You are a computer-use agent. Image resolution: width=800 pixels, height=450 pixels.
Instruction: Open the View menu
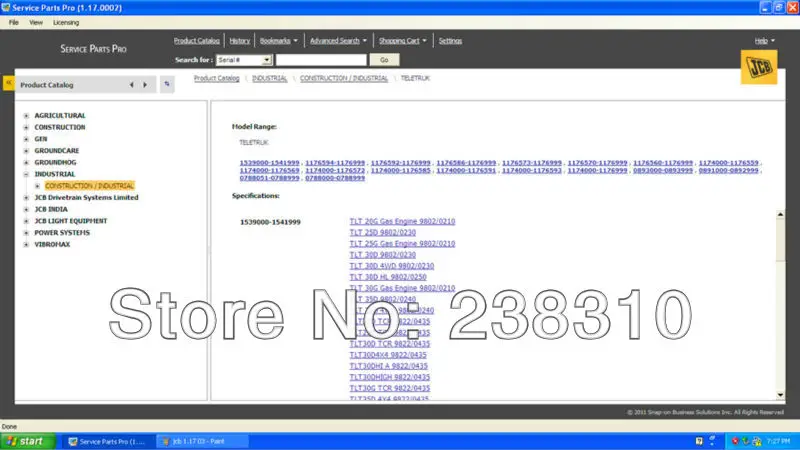click(36, 22)
